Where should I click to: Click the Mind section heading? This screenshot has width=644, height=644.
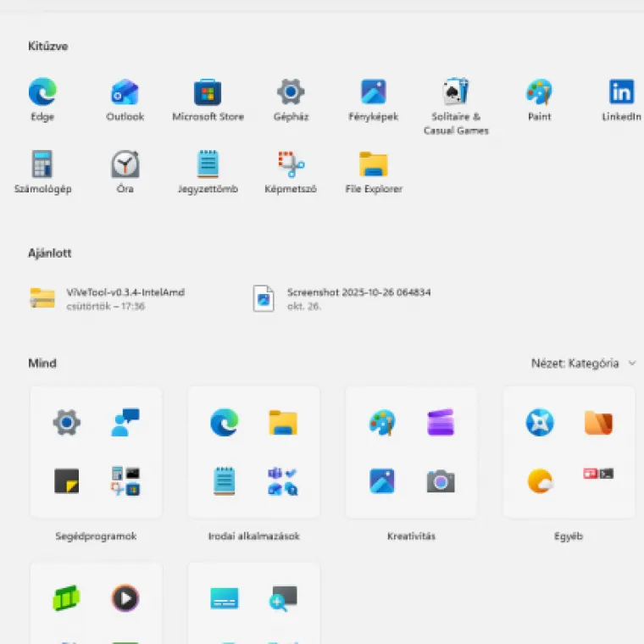coord(42,363)
